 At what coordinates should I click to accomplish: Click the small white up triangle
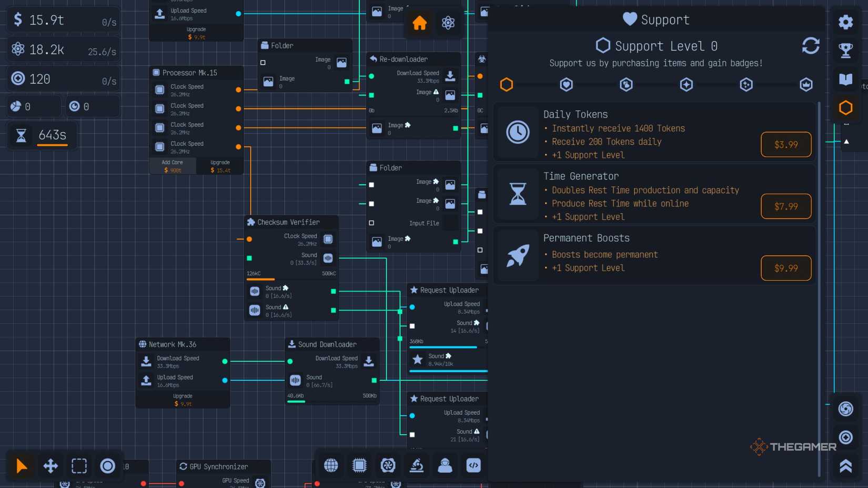tap(846, 142)
